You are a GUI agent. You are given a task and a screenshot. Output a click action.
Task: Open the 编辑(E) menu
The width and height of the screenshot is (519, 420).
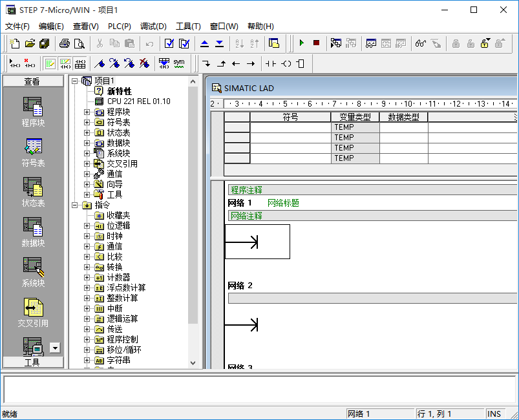[x=51, y=26]
